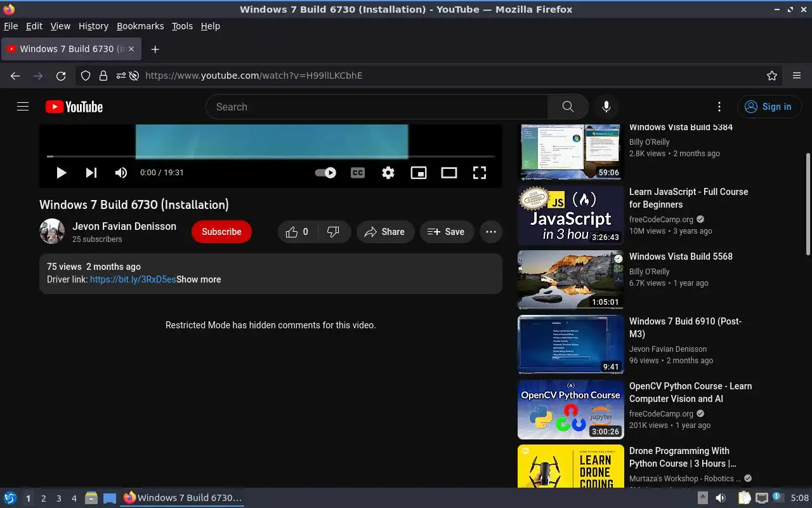
Task: Like this video
Action: click(298, 232)
